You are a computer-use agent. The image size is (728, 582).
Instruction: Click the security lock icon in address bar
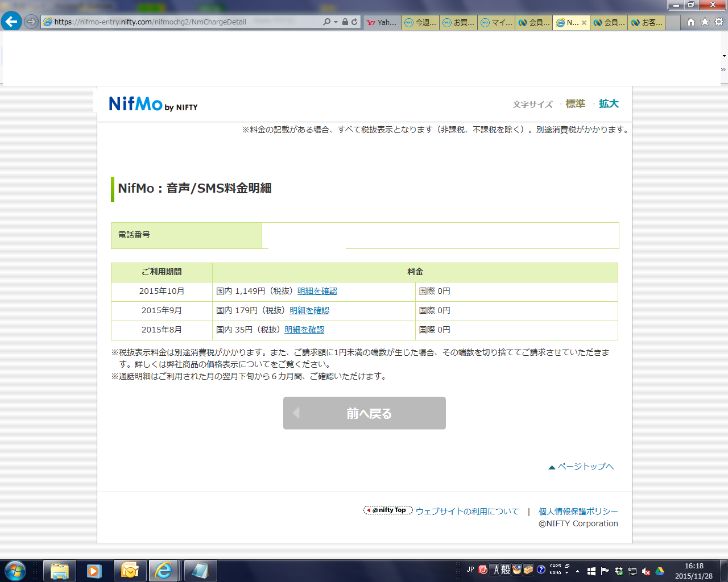click(x=345, y=22)
